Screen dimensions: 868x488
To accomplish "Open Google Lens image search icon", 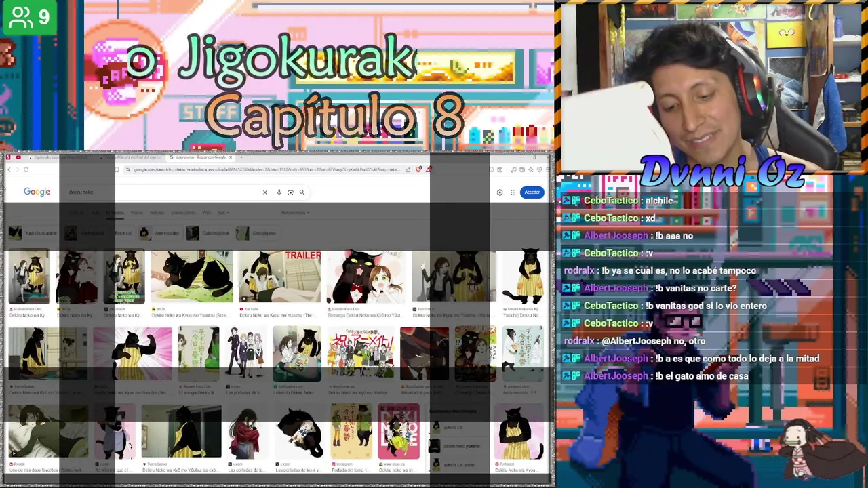I will pos(290,192).
